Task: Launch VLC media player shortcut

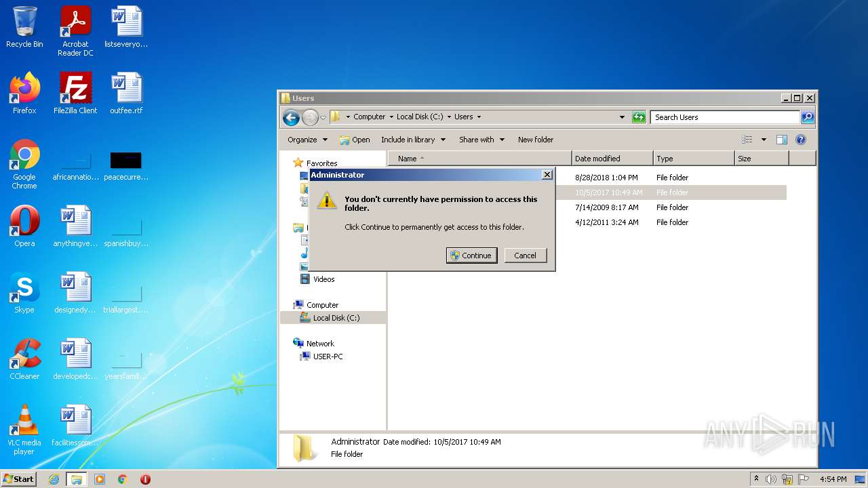Action: click(x=24, y=430)
